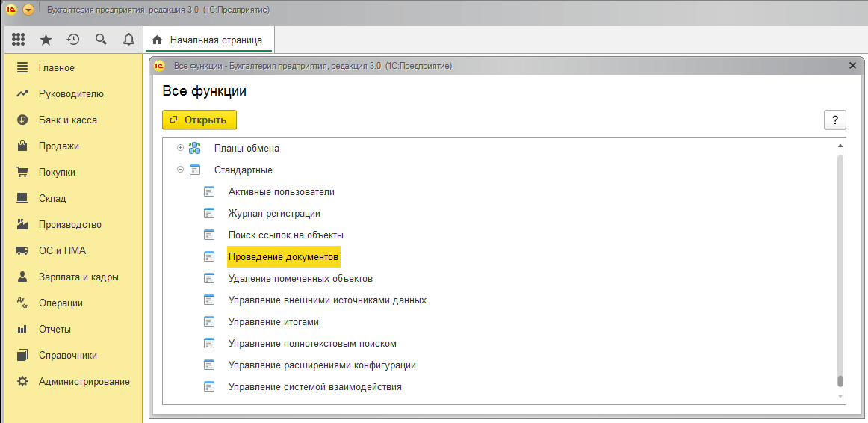Click the question mark help button
The image size is (868, 423).
tap(834, 120)
